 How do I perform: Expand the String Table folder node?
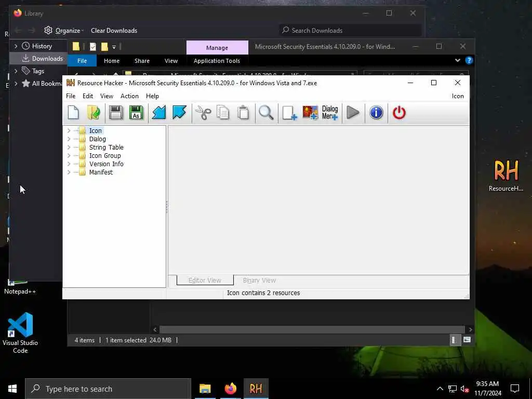[69, 147]
